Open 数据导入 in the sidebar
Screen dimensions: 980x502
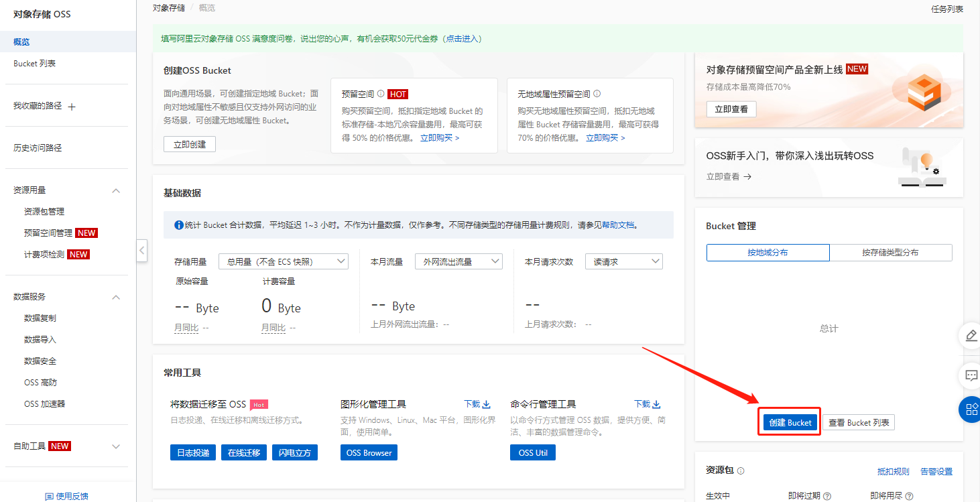40,340
